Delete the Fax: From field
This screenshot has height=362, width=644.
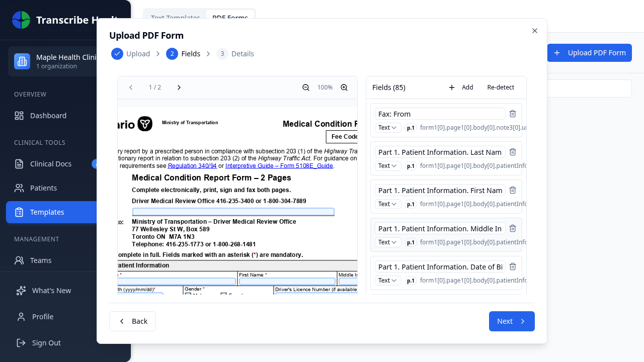pos(513,114)
